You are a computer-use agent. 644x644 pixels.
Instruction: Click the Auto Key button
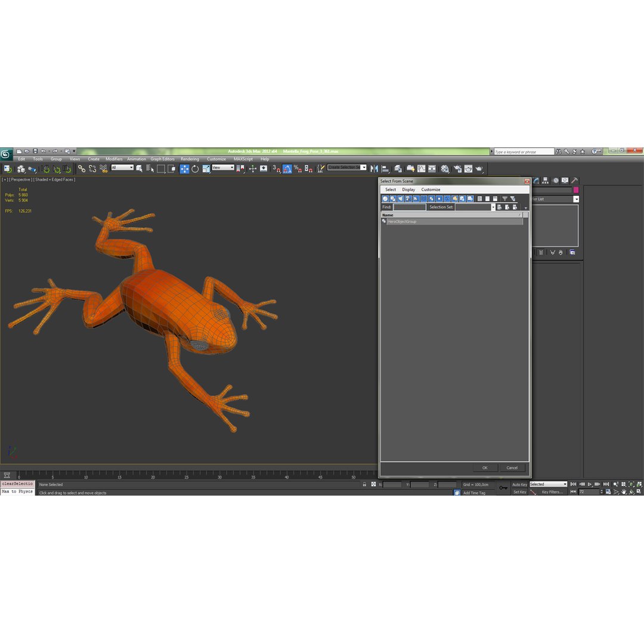point(519,485)
